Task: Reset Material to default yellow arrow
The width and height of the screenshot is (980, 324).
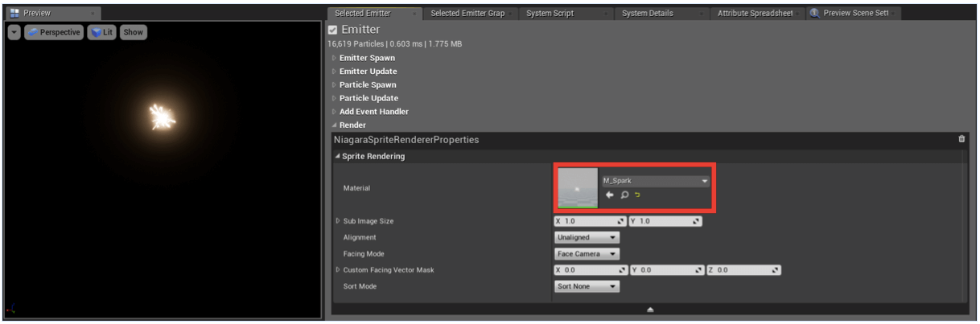Action: click(x=637, y=195)
